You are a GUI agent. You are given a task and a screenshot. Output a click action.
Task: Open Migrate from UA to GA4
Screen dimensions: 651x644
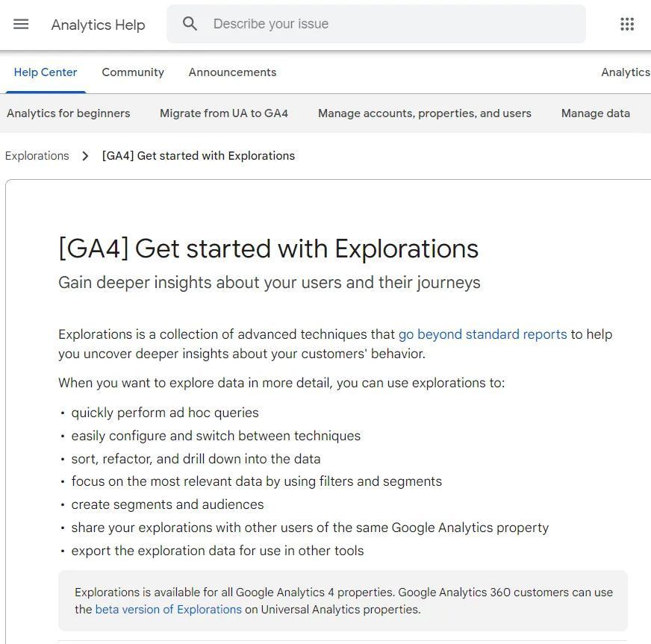point(224,113)
